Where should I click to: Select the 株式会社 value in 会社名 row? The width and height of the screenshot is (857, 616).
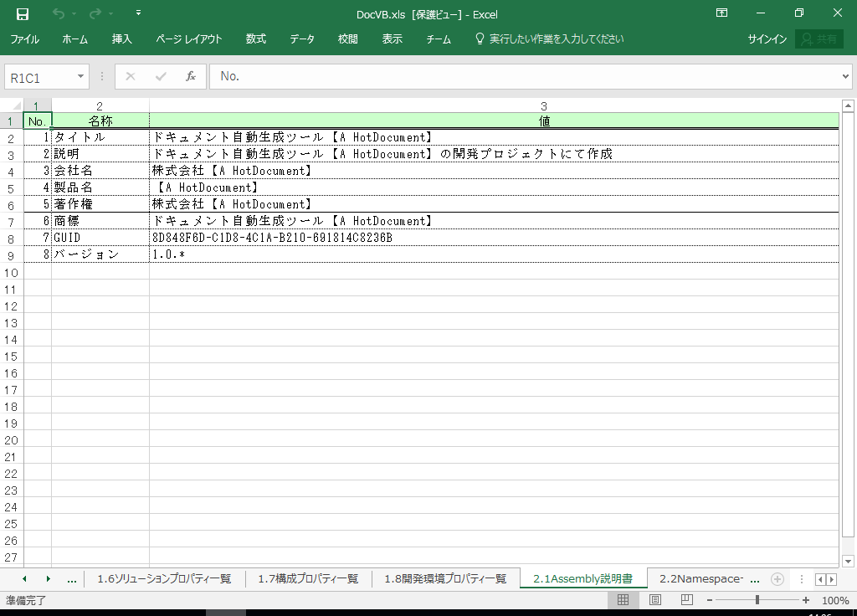(494, 171)
